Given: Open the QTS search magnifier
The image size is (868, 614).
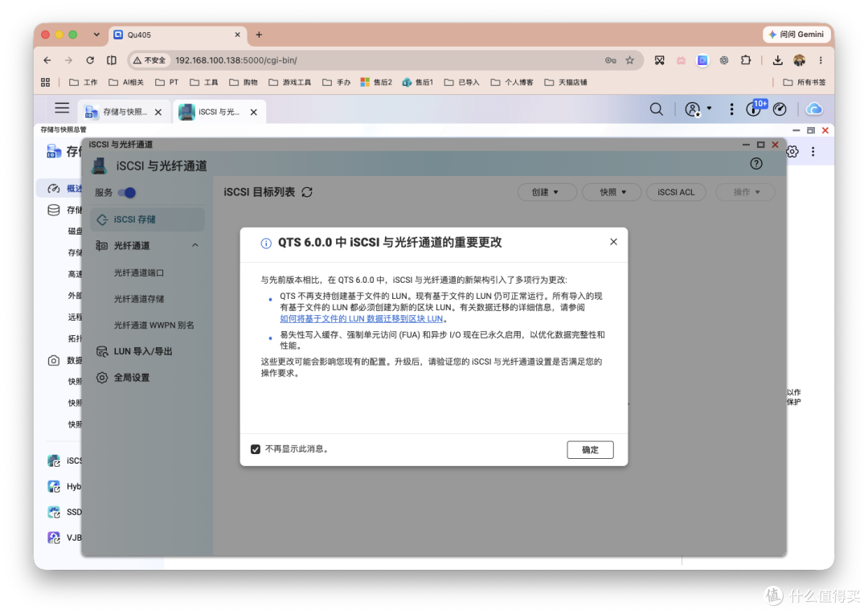Looking at the screenshot, I should 657,109.
